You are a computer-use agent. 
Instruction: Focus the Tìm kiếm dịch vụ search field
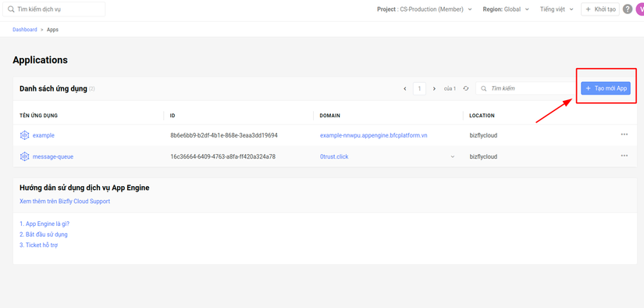(x=54, y=9)
